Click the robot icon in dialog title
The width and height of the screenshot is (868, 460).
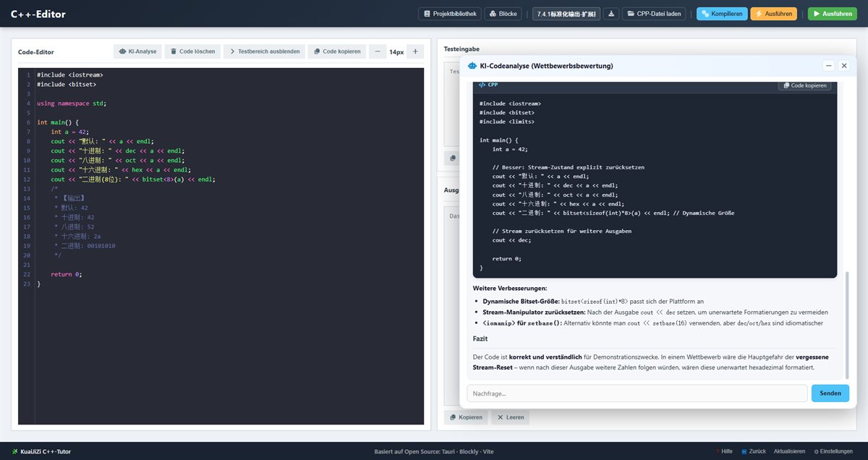coord(472,66)
